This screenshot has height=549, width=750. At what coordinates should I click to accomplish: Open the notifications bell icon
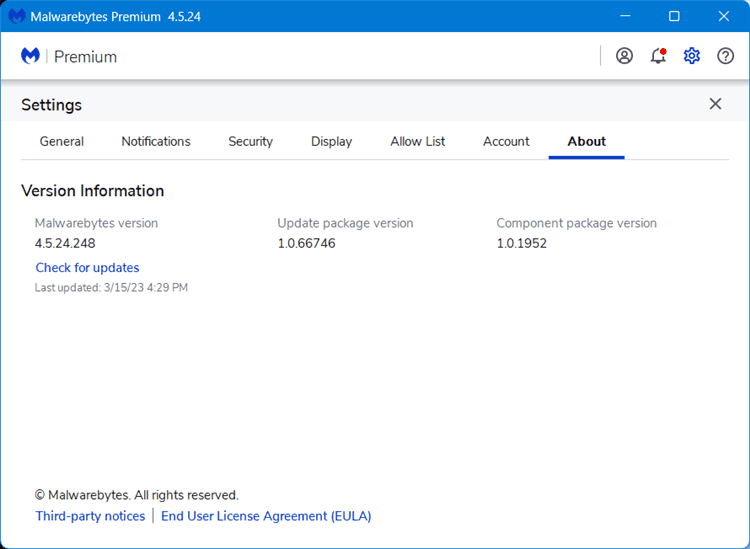click(x=658, y=56)
